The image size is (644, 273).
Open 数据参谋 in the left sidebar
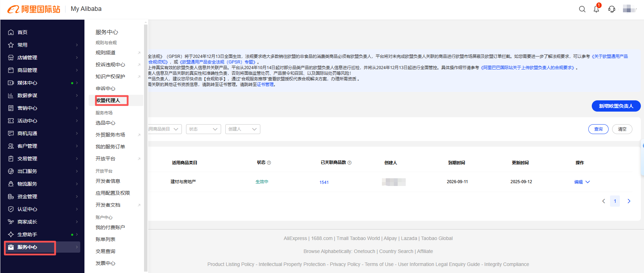click(x=27, y=95)
